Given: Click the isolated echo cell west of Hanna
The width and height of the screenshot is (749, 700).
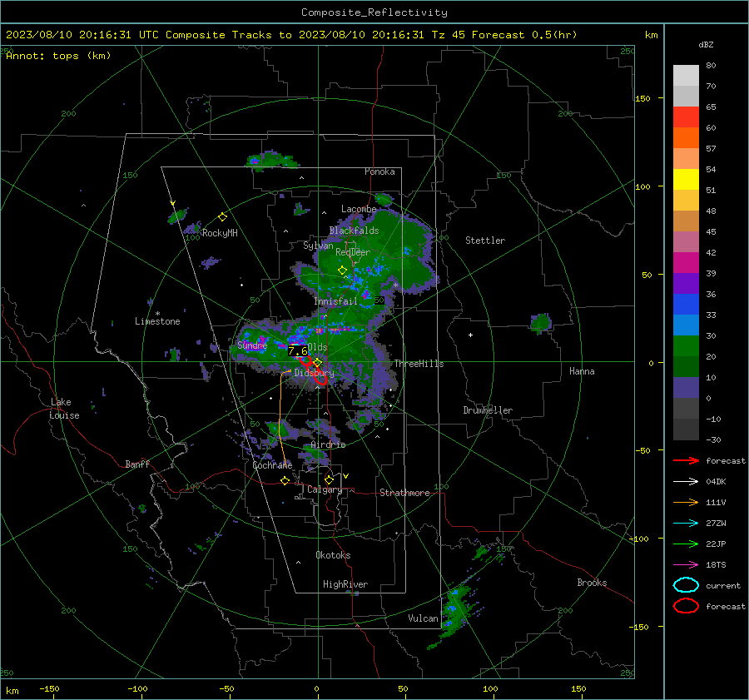Looking at the screenshot, I should pos(541,324).
